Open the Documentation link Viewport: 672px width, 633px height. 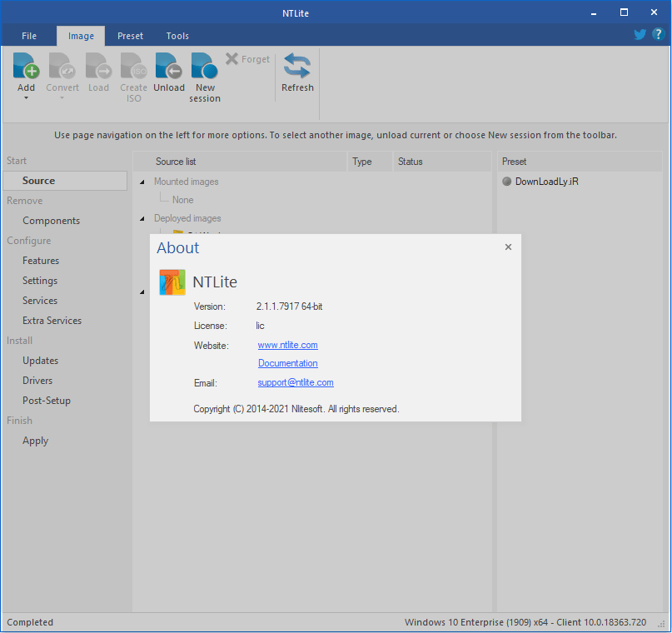pos(287,363)
